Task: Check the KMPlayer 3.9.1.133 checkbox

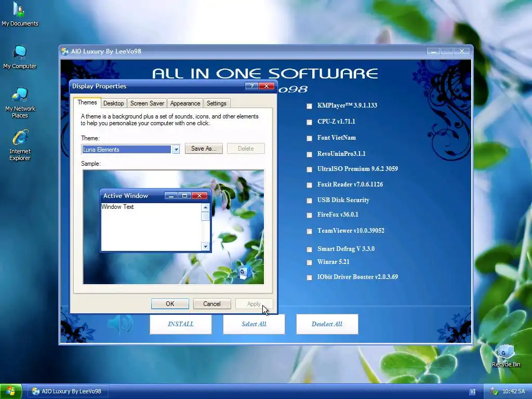Action: 309,106
